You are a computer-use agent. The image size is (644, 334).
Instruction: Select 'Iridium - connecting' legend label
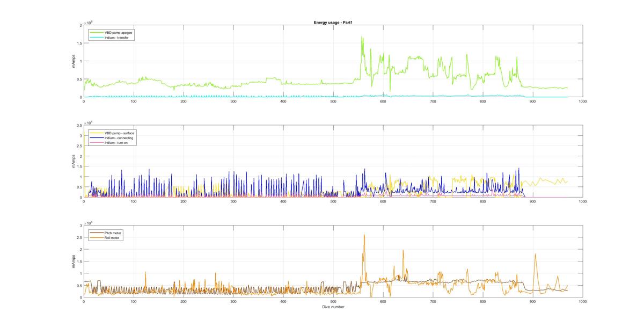pos(119,137)
